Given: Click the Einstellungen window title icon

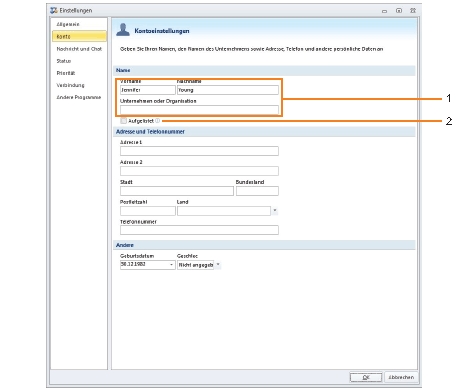Looking at the screenshot, I should (54, 10).
